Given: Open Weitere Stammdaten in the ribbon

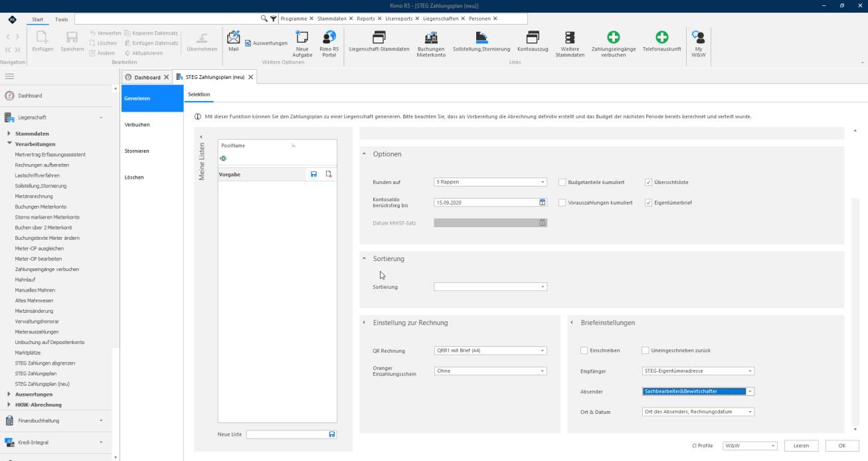Looking at the screenshot, I should [570, 45].
